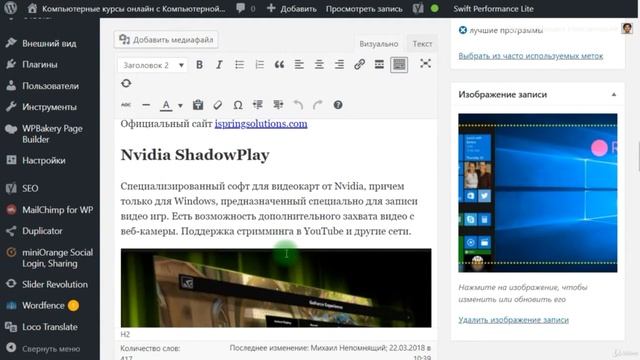Visit site via the home icon title
Screen dimensions: 640x360
point(127,9)
